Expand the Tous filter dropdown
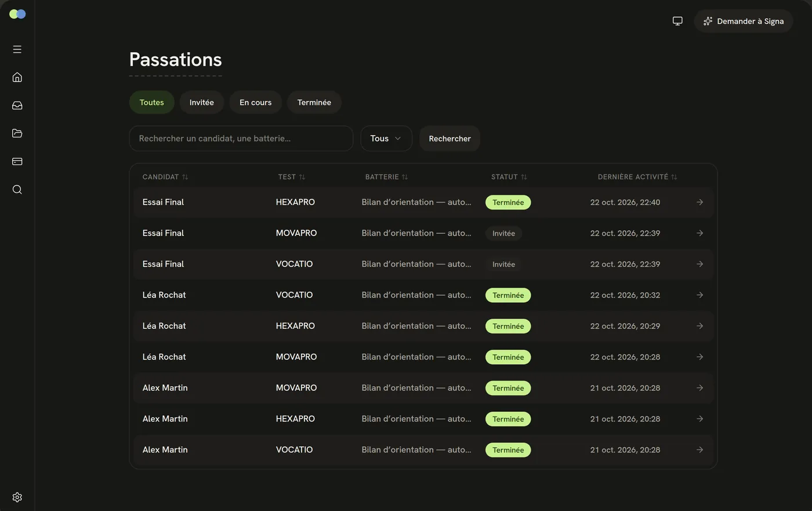The image size is (812, 511). coord(386,139)
